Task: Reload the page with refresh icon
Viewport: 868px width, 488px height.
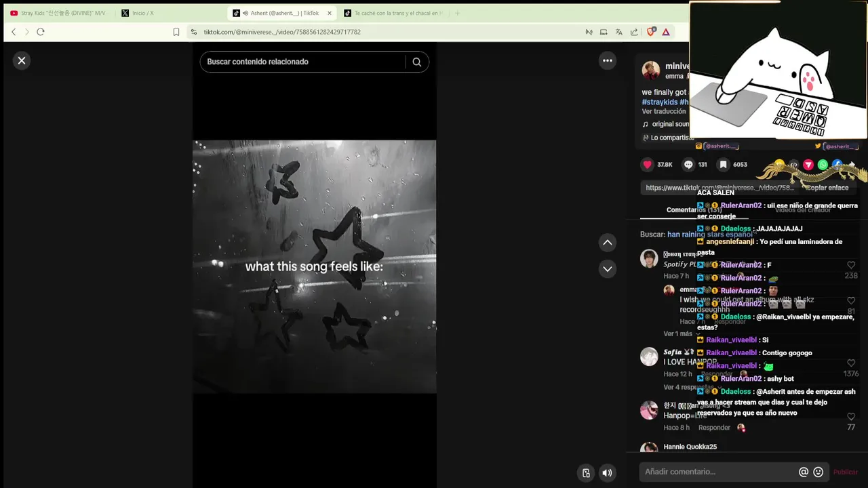Action: coord(41,32)
